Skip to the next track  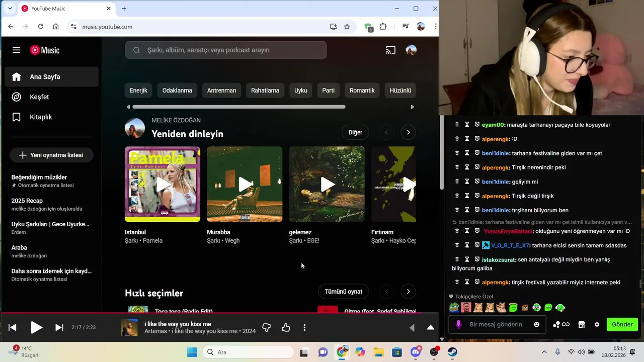[59, 327]
